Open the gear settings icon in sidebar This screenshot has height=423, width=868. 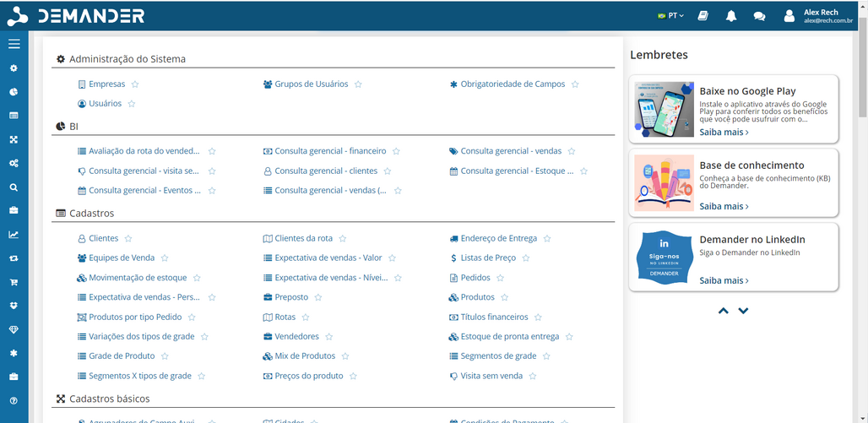[x=14, y=68]
